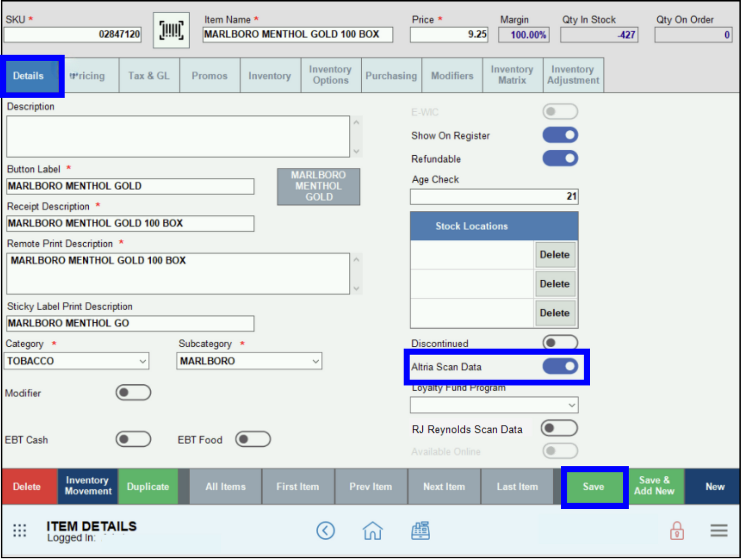Go to Next Item
The width and height of the screenshot is (742, 560).
[444, 487]
